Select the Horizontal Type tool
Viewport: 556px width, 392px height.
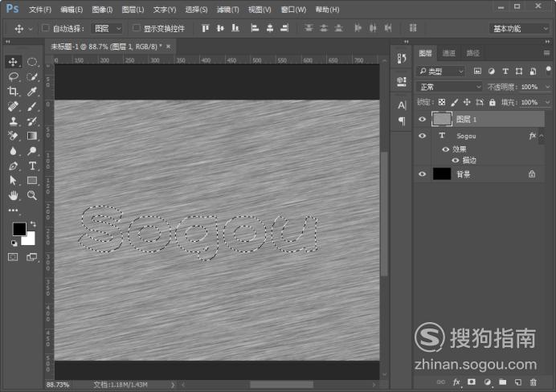pyautogui.click(x=32, y=165)
